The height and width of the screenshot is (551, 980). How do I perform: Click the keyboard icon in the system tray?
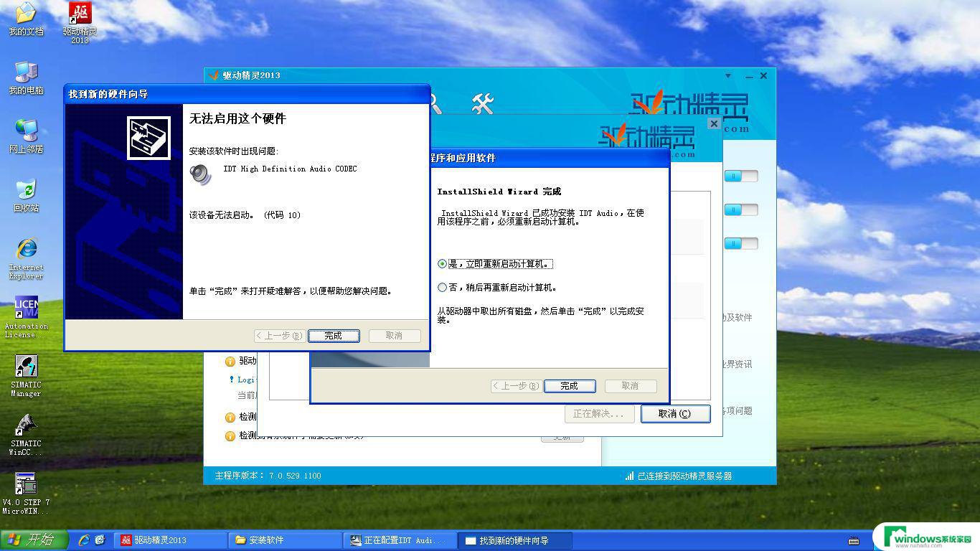click(x=854, y=541)
